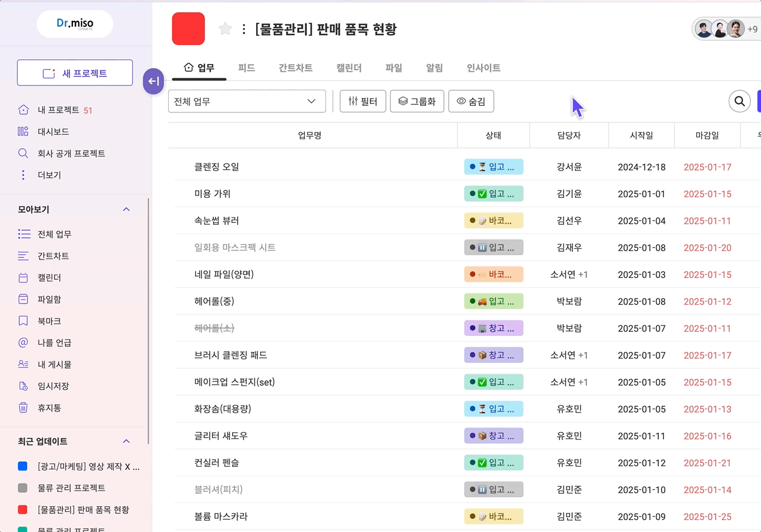
Task: Click the red project color square
Action: tap(188, 29)
